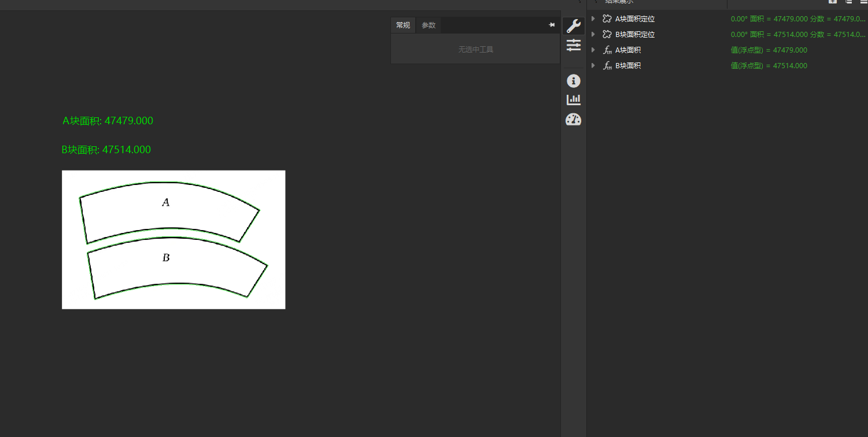Pin the tool properties panel

coord(552,25)
